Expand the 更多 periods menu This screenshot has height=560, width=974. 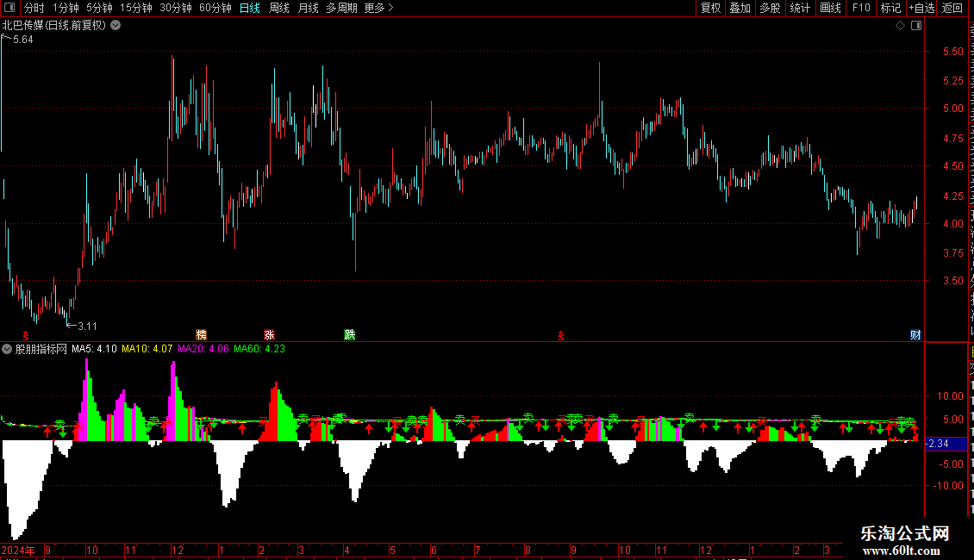pos(379,8)
